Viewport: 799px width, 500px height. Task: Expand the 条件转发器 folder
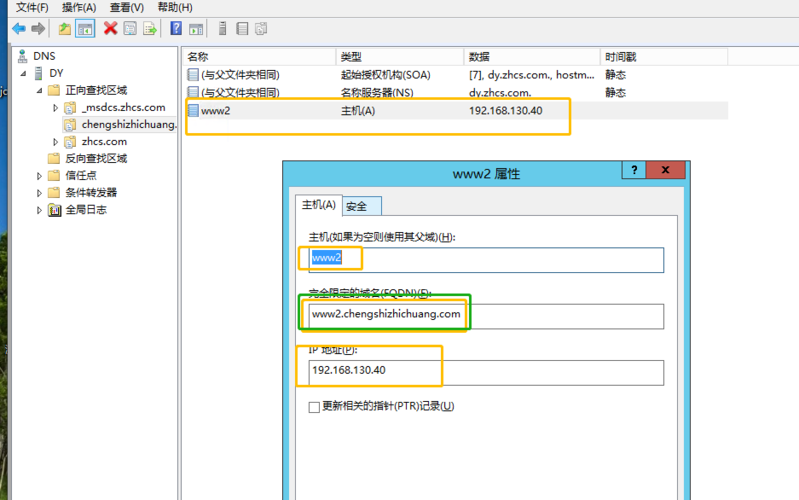click(x=39, y=193)
